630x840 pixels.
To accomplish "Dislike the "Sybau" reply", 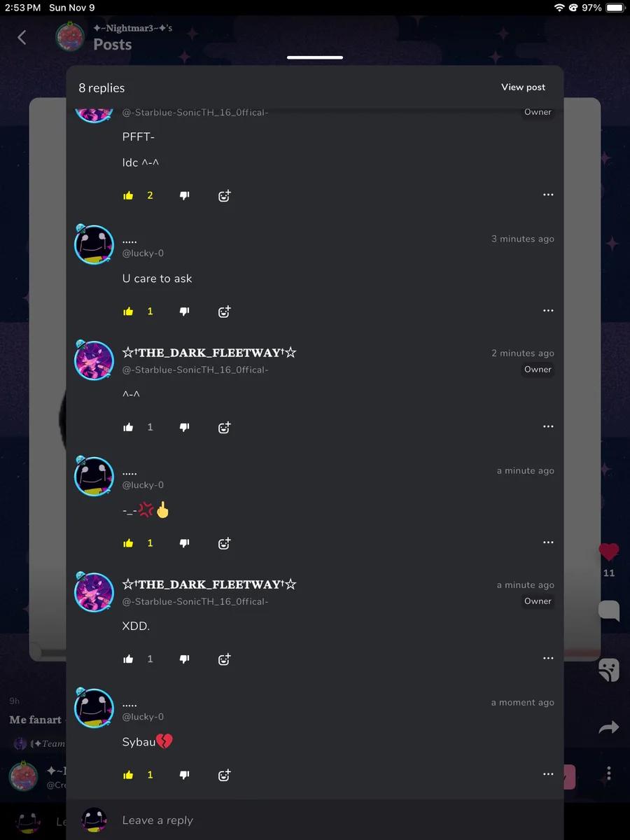I will click(185, 775).
